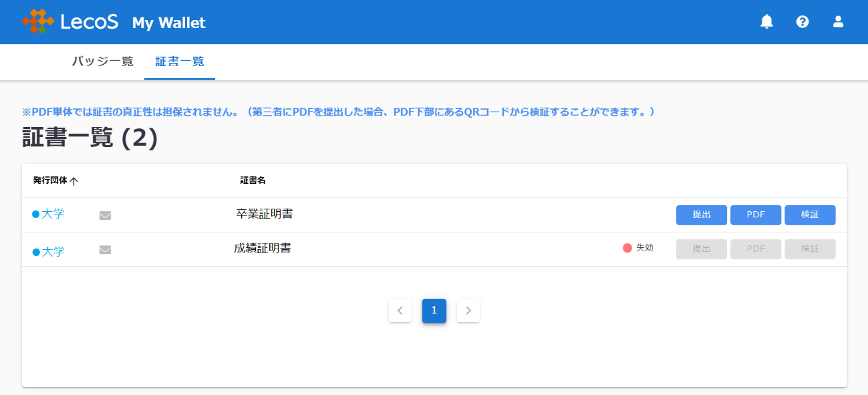This screenshot has width=868, height=395.
Task: Click the LecoS logo
Action: tap(70, 21)
